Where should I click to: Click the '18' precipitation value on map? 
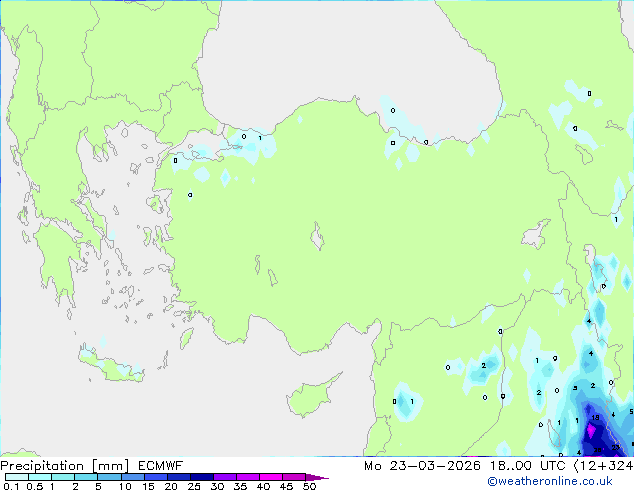click(595, 417)
